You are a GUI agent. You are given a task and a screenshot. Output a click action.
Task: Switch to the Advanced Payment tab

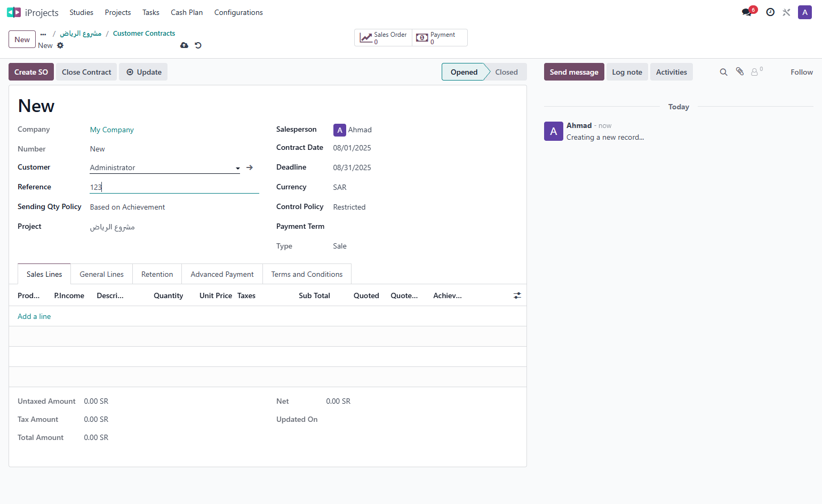pyautogui.click(x=222, y=274)
